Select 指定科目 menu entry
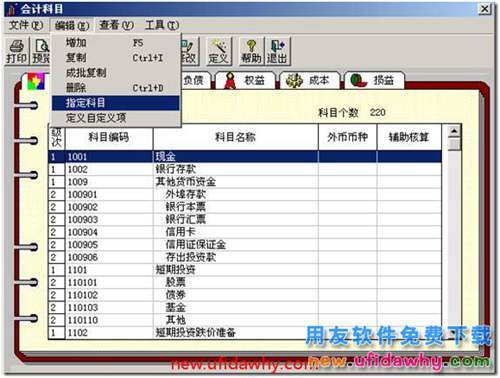Image resolution: width=500 pixels, height=378 pixels. coord(115,103)
